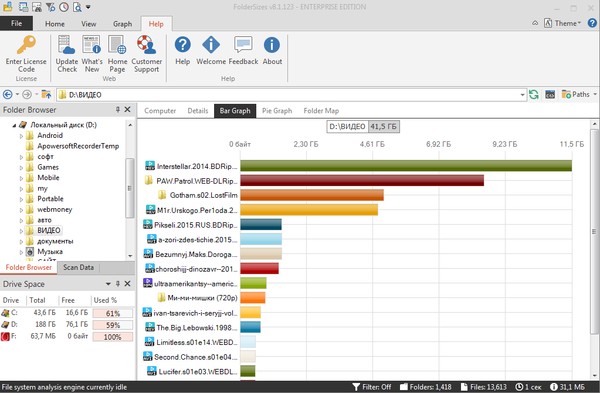Select drive F: row in Drive Space
Viewport: 600px width, 393px height.
pos(67,337)
